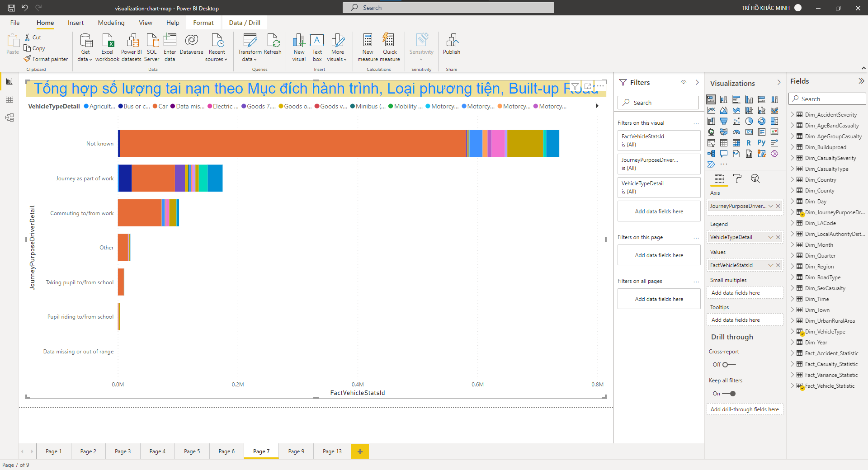The height and width of the screenshot is (470, 868).
Task: Open the File menu
Action: (15, 23)
